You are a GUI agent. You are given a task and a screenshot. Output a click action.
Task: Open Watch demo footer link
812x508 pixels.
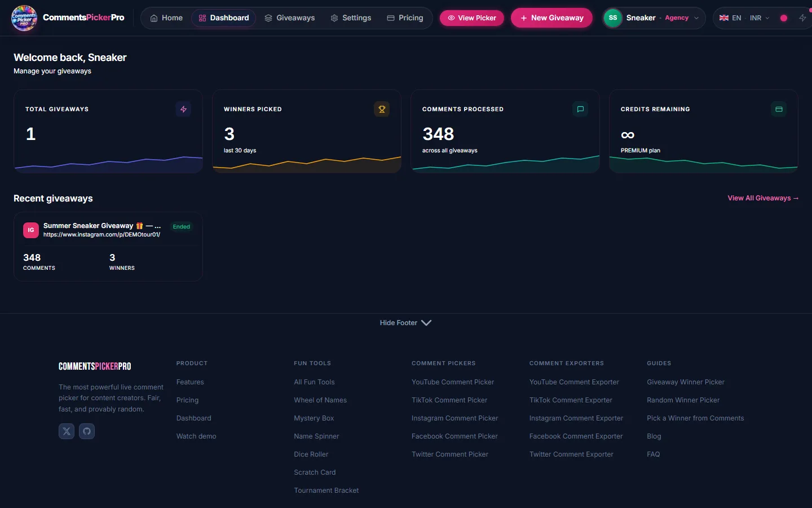click(x=196, y=436)
